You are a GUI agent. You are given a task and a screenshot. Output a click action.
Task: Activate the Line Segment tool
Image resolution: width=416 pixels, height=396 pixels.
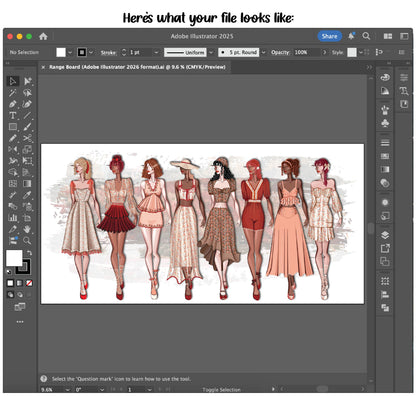click(x=27, y=115)
